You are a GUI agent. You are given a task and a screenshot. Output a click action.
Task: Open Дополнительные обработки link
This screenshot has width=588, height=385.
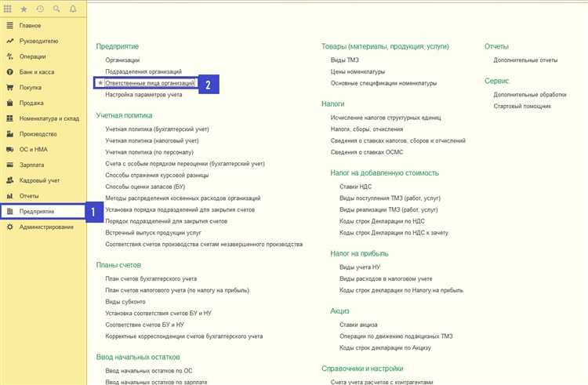pos(530,94)
